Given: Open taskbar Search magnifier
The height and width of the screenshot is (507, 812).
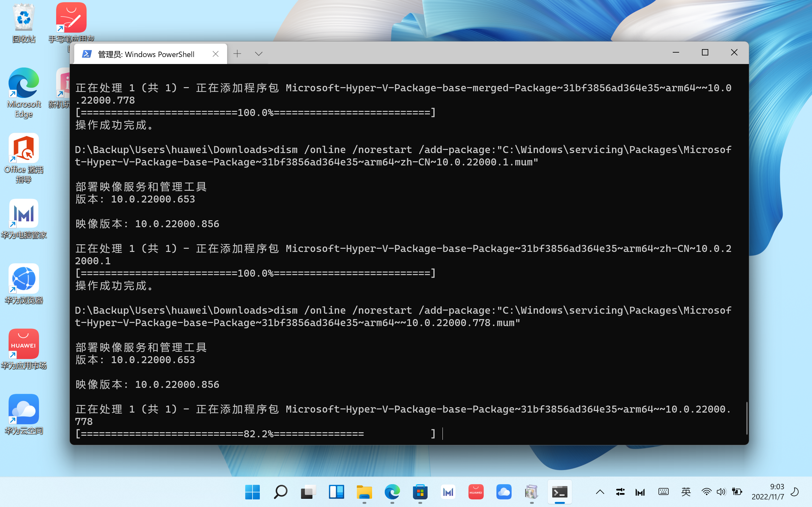Looking at the screenshot, I should click(x=280, y=492).
